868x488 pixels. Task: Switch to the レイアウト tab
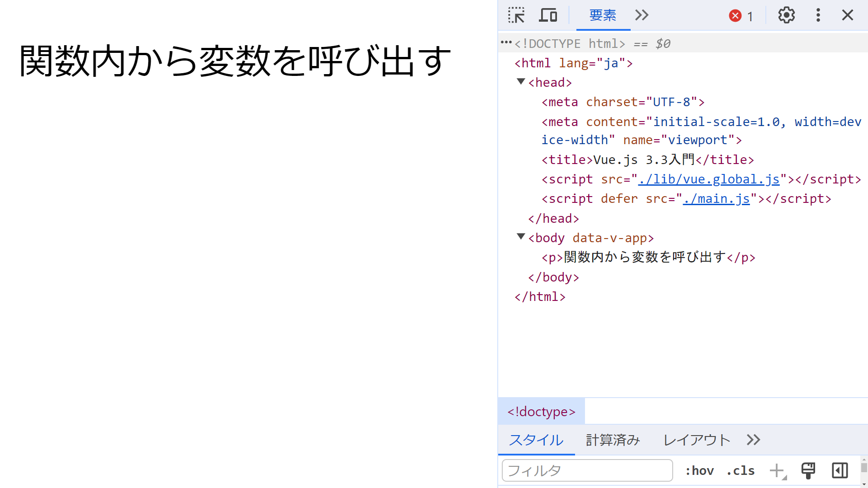(696, 440)
